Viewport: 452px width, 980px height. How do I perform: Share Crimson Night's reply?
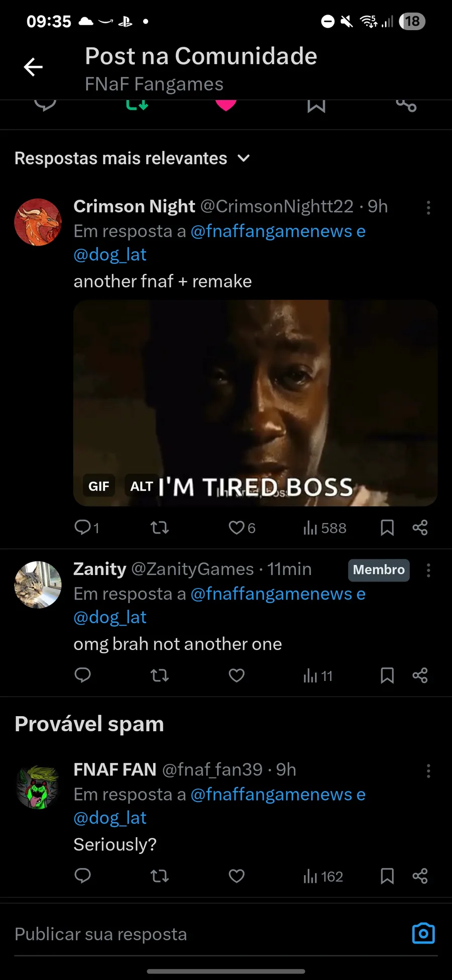click(x=420, y=528)
